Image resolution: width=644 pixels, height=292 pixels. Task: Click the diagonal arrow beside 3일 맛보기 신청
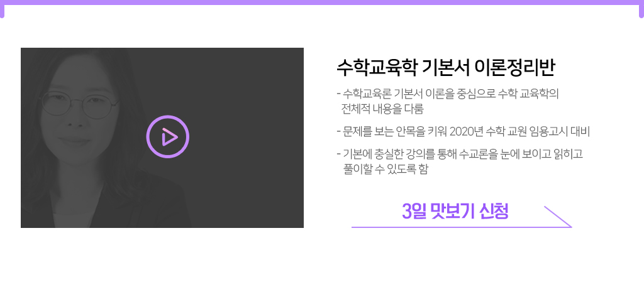(557, 216)
